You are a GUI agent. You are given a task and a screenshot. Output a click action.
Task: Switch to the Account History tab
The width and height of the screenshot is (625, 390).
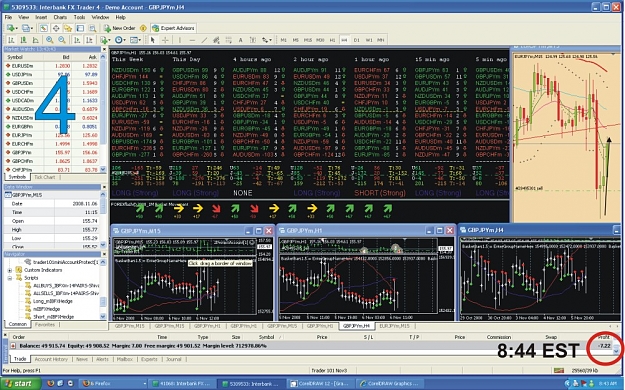[x=51, y=359]
